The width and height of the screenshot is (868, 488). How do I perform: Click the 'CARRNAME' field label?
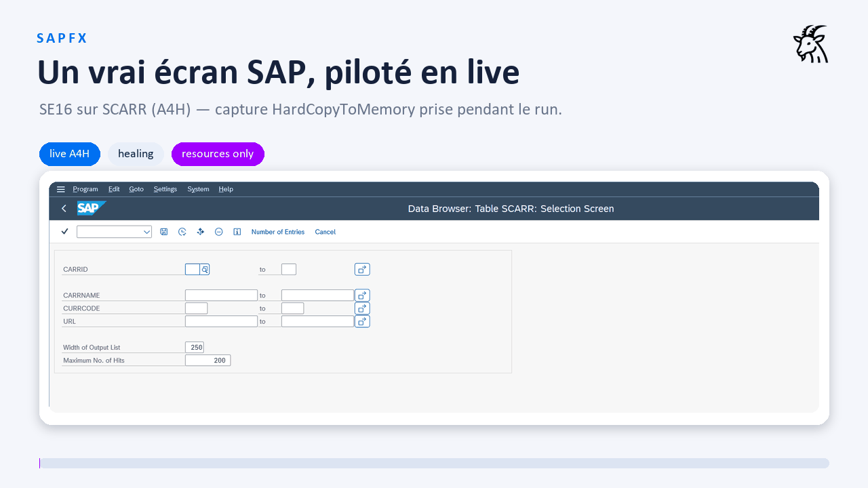click(x=81, y=296)
